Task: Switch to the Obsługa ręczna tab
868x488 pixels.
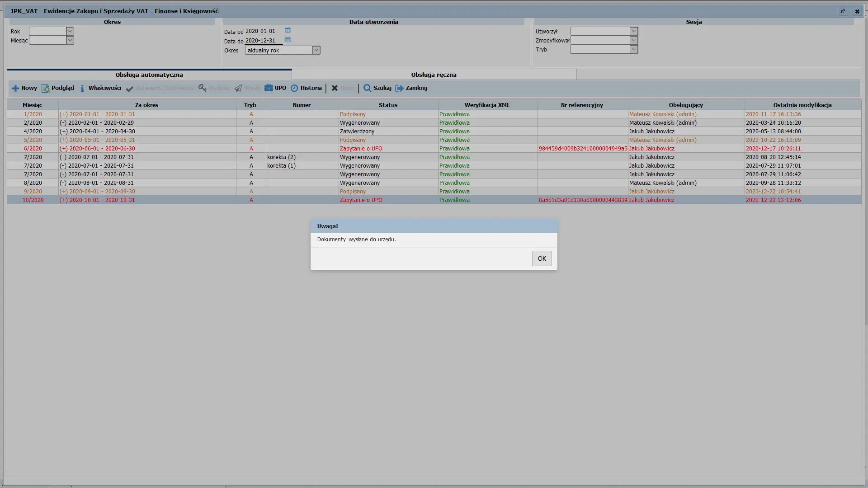Action: pos(434,75)
